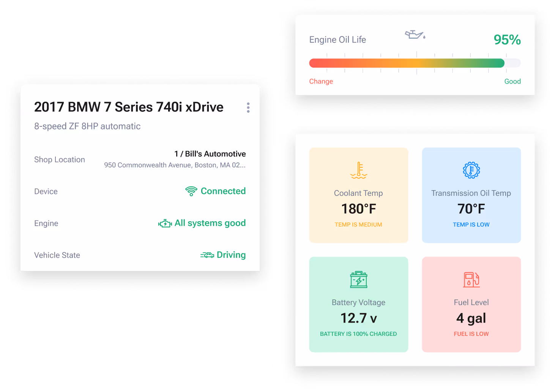Click the 70°F transmission value
The height and width of the screenshot is (392, 555).
(x=471, y=209)
